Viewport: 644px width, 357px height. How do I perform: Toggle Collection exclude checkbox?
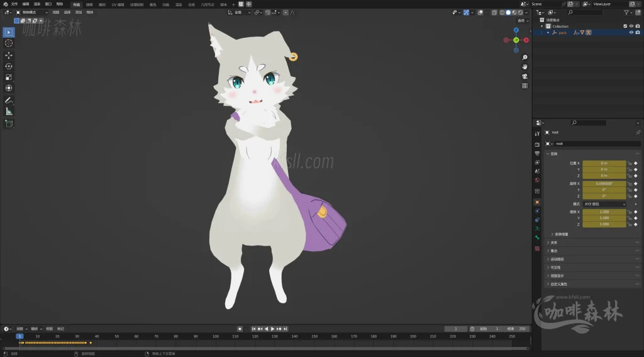625,26
